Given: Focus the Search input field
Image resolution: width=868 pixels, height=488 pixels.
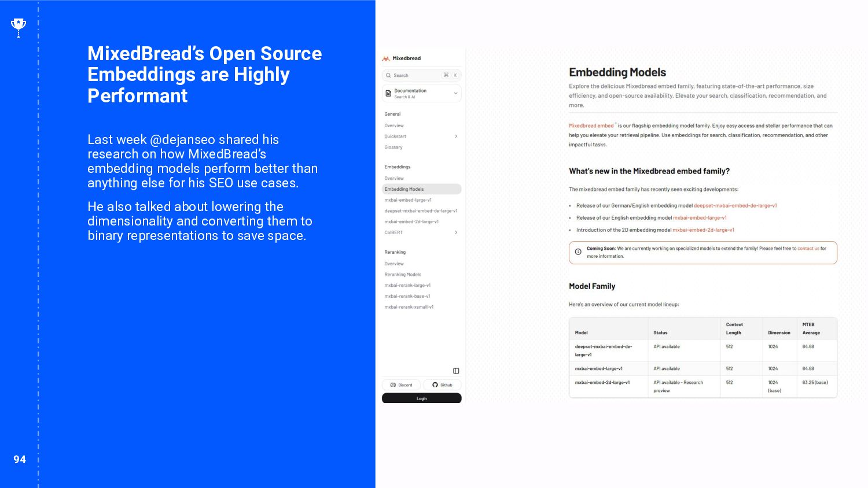Looking at the screenshot, I should click(422, 75).
